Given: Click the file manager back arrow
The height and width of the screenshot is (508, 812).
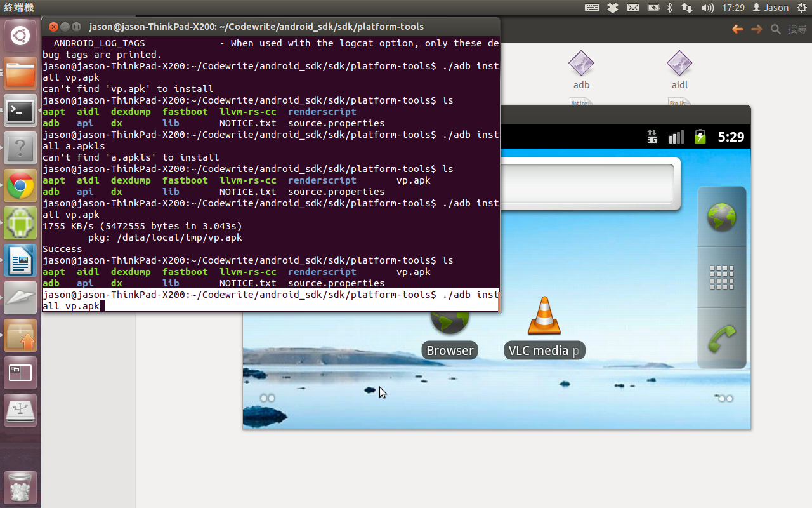Looking at the screenshot, I should click(x=737, y=29).
